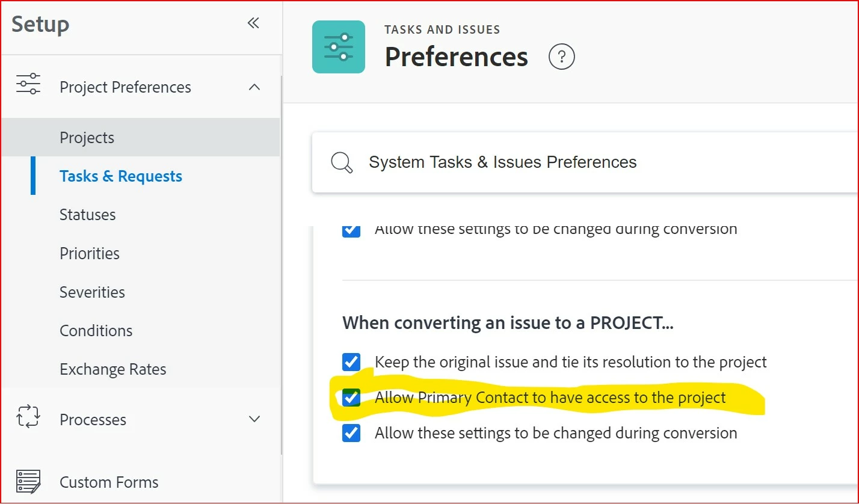Expand the Processes section chevron
The image size is (859, 504).
click(x=254, y=419)
